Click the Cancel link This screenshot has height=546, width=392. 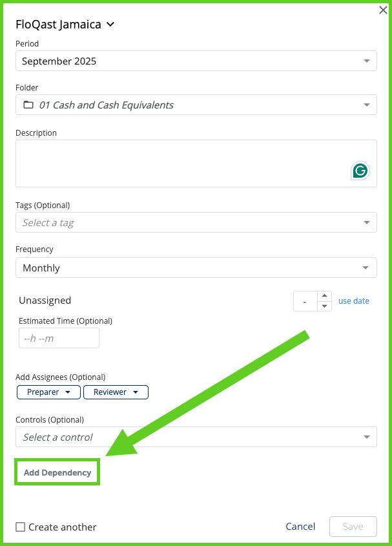pyautogui.click(x=300, y=527)
